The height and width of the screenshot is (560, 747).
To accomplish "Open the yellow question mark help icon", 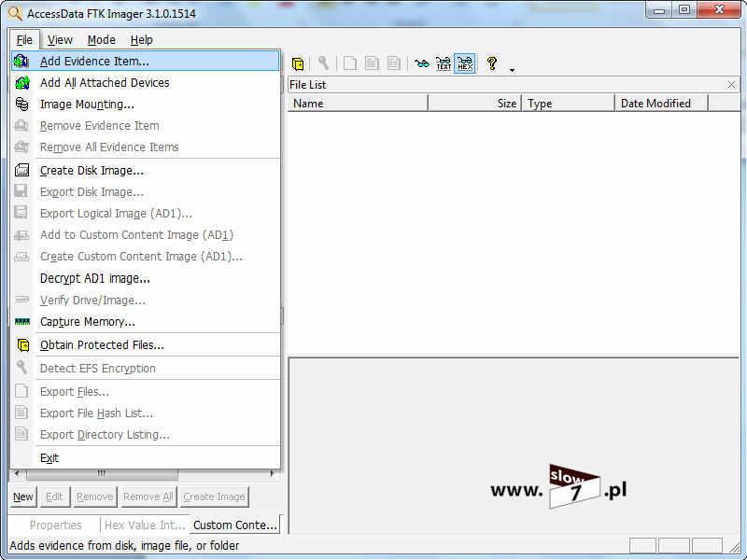I will point(492,63).
